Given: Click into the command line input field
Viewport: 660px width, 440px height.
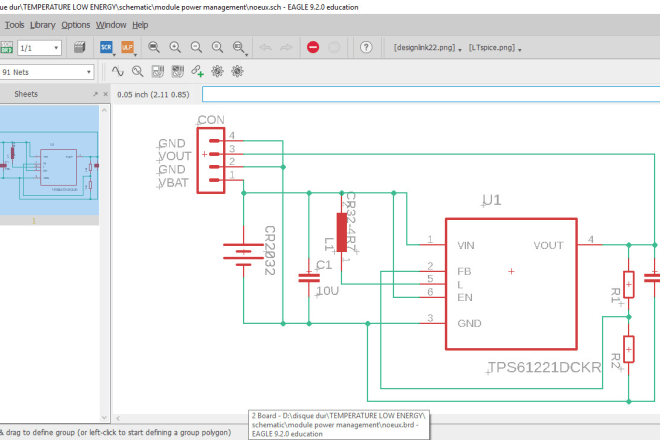Looking at the screenshot, I should click(431, 94).
